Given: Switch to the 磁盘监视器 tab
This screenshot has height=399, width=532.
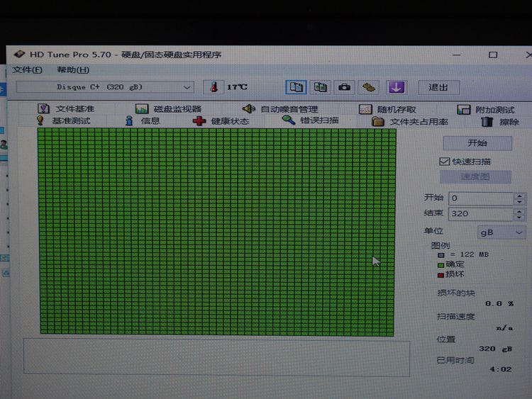Looking at the screenshot, I should pyautogui.click(x=168, y=109).
